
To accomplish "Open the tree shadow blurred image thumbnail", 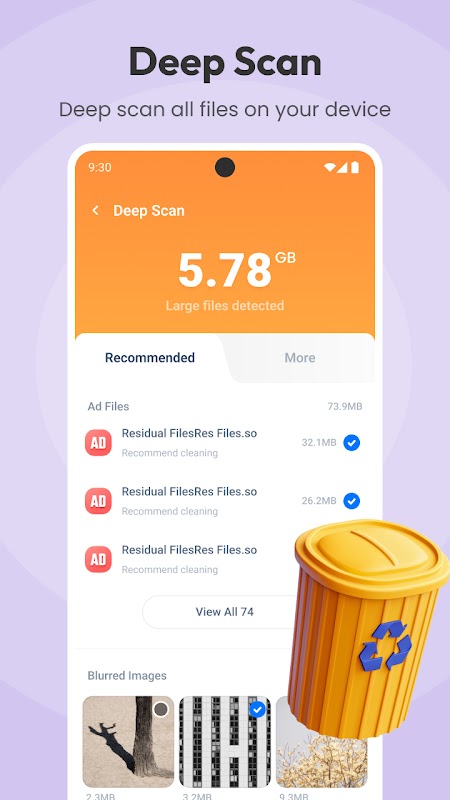I will (x=128, y=742).
